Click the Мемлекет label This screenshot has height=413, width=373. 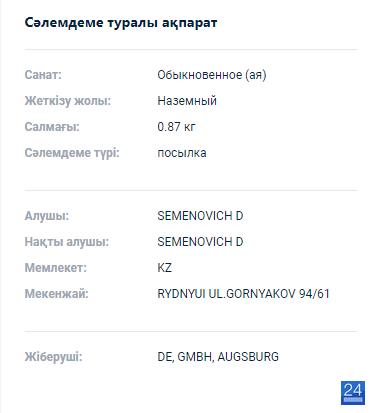56,268
